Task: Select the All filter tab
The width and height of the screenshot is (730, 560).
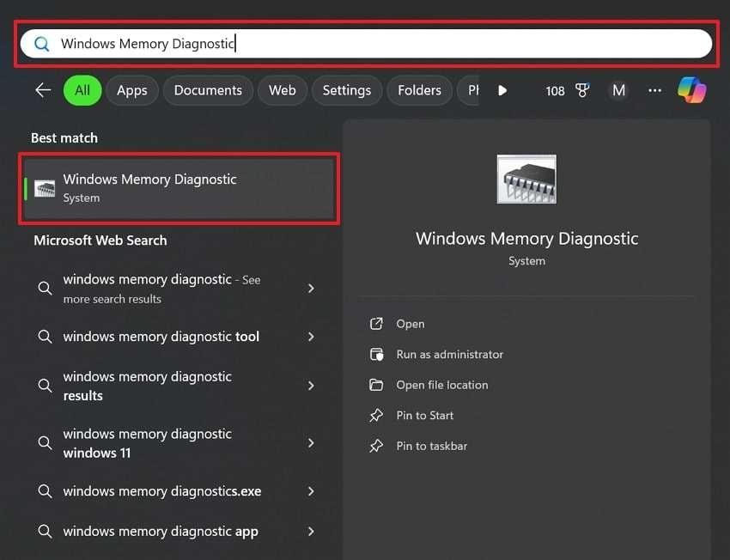Action: pyautogui.click(x=82, y=90)
